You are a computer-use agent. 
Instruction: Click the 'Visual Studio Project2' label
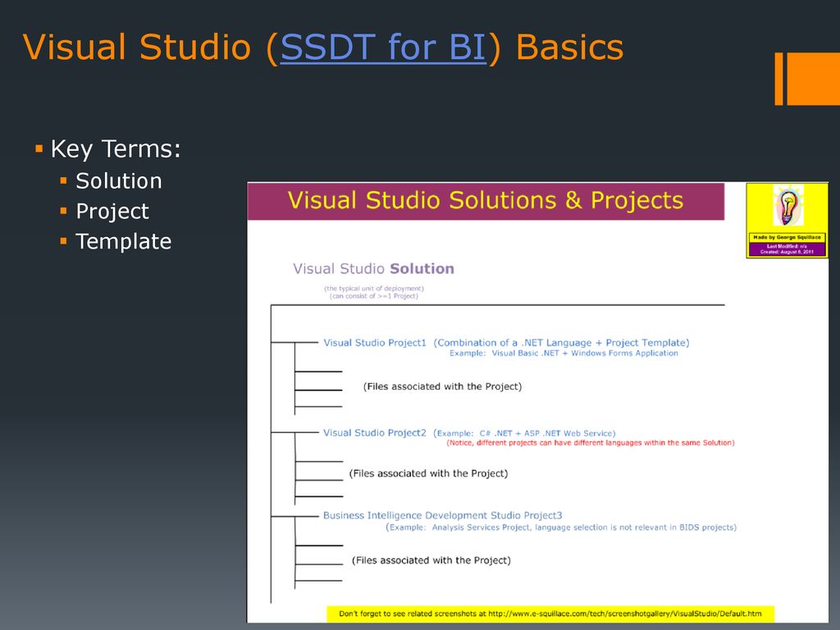click(x=374, y=433)
